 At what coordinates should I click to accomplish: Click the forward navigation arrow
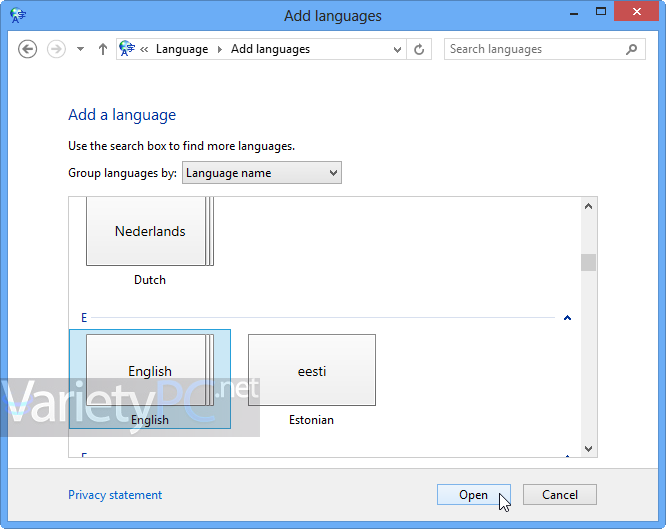point(56,49)
